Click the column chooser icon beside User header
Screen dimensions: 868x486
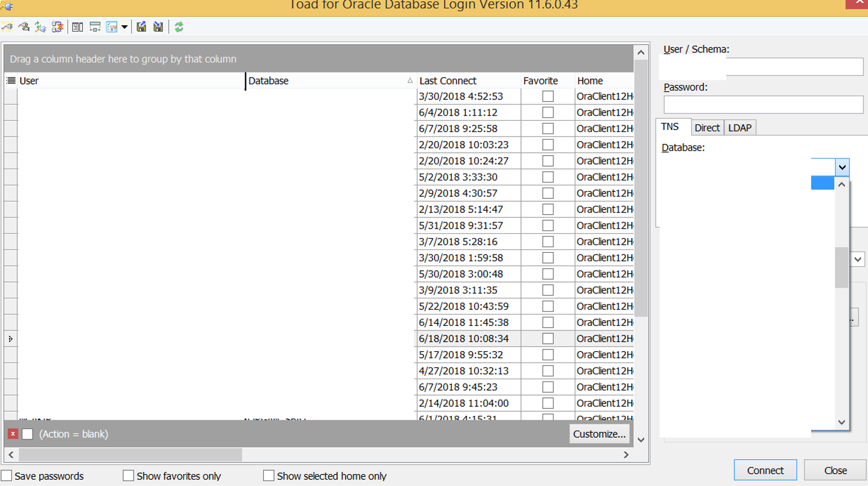[x=11, y=81]
